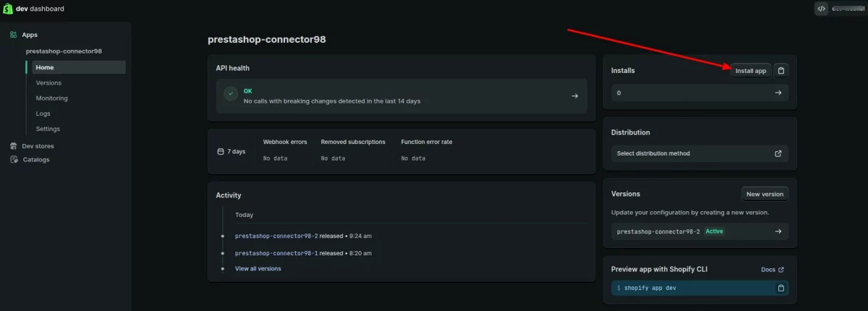Click the code icon in top bar

pos(821,9)
